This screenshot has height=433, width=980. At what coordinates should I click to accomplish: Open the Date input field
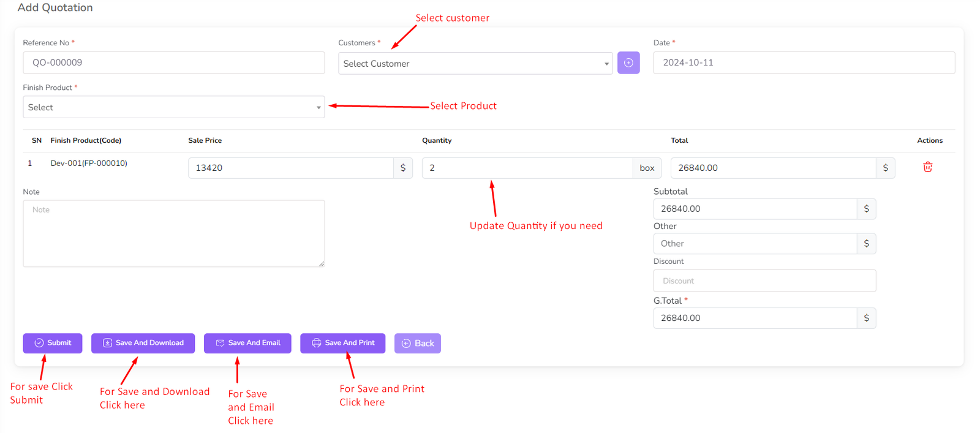click(x=803, y=62)
